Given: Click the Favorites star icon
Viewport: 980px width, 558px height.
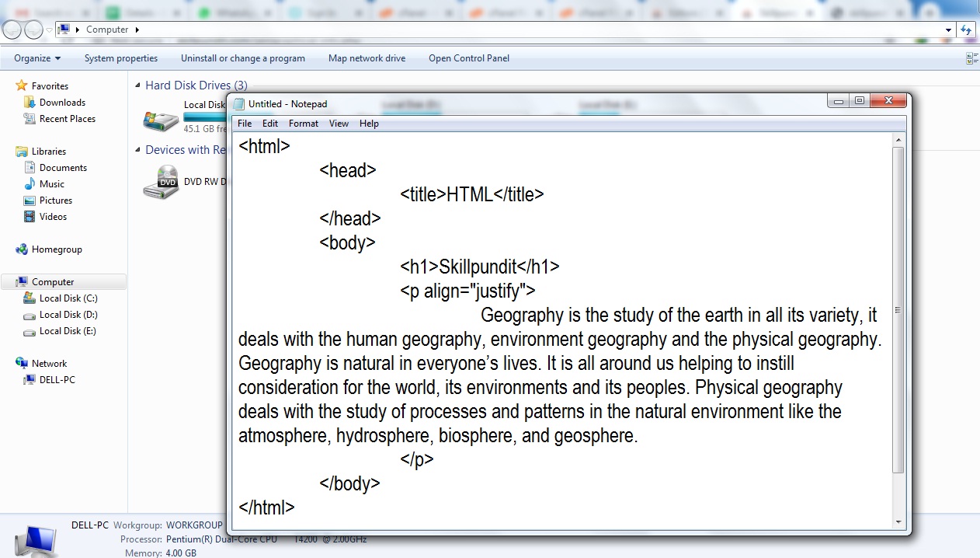Looking at the screenshot, I should coord(22,85).
